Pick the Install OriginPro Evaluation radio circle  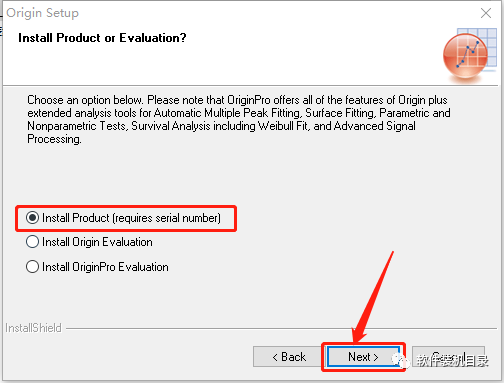click(32, 267)
